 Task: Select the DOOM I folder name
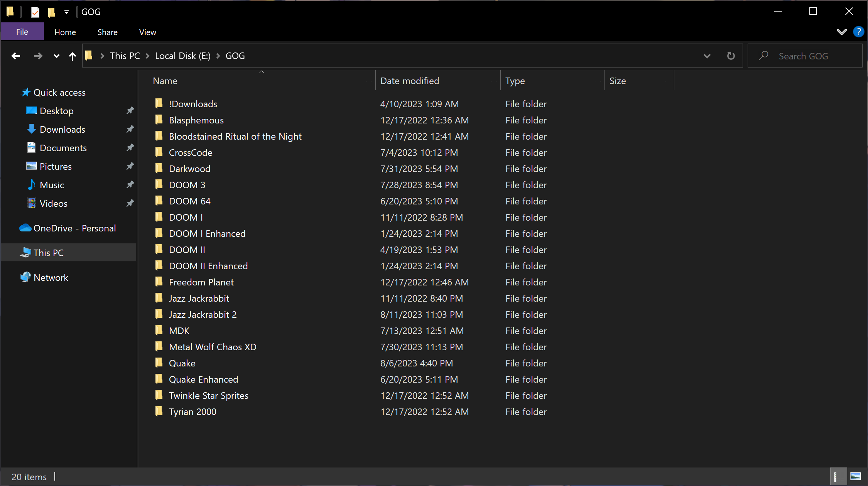(186, 218)
